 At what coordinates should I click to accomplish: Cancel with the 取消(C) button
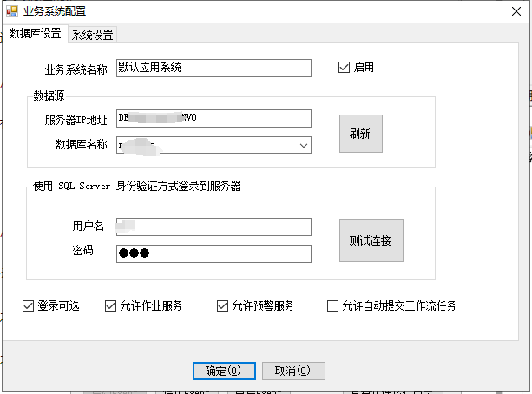(293, 371)
